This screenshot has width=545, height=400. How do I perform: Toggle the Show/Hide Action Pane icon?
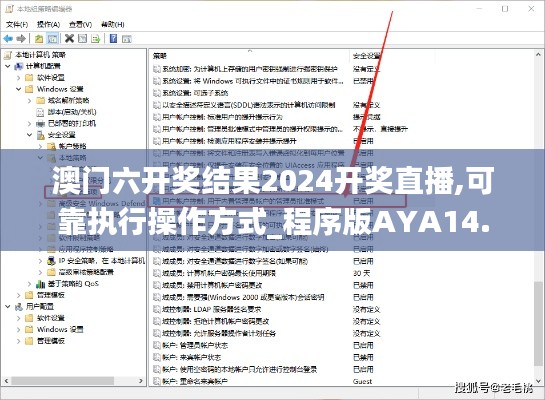pyautogui.click(x=127, y=39)
